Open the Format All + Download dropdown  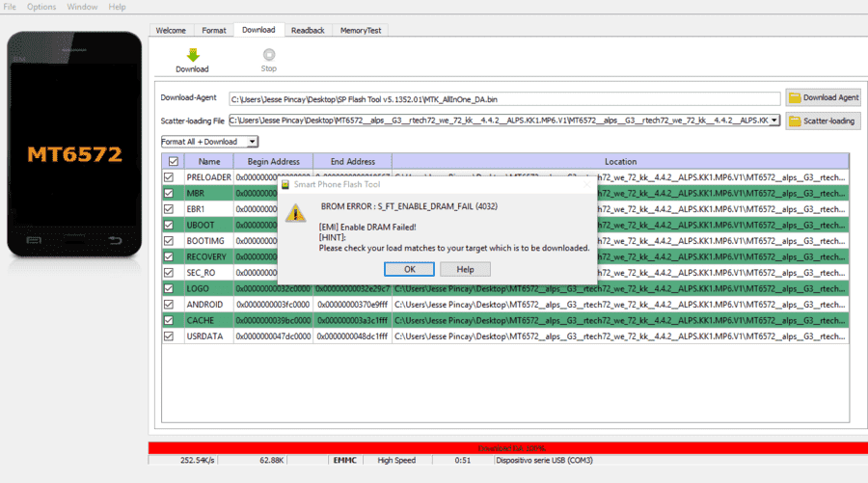coord(209,142)
